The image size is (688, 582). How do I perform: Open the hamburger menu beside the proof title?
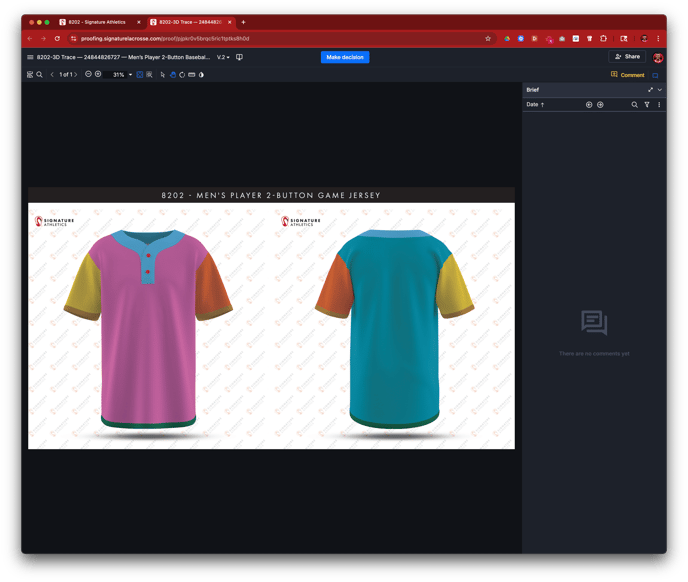[30, 57]
